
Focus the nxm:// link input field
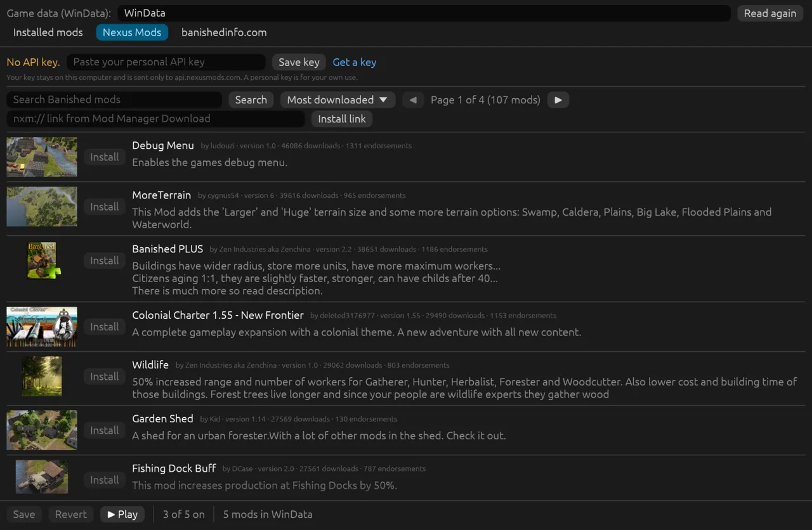[155, 119]
